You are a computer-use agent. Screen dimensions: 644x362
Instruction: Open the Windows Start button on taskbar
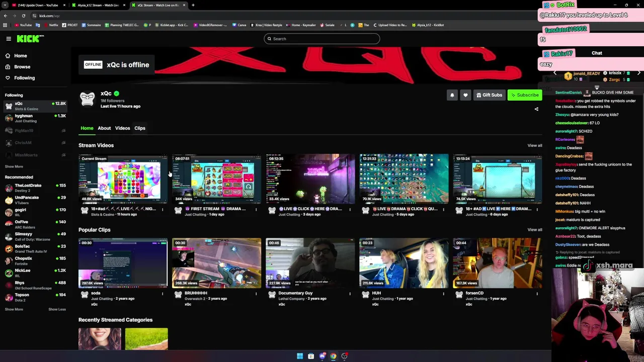pyautogui.click(x=300, y=356)
